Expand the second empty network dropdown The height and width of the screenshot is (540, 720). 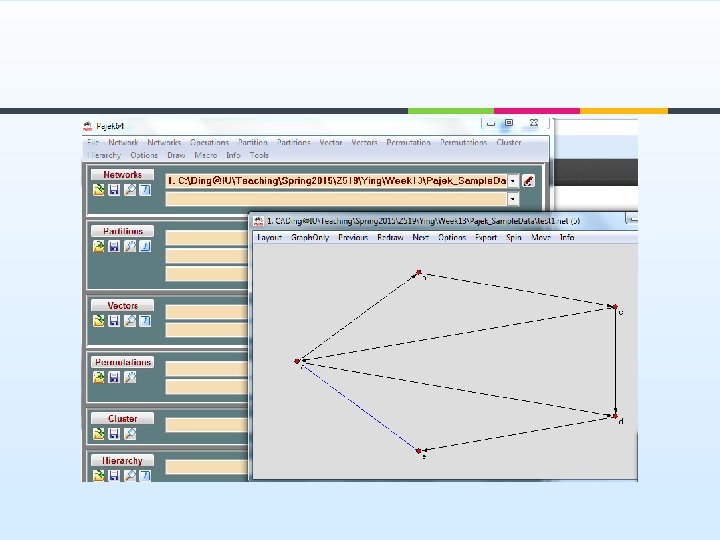[x=512, y=199]
